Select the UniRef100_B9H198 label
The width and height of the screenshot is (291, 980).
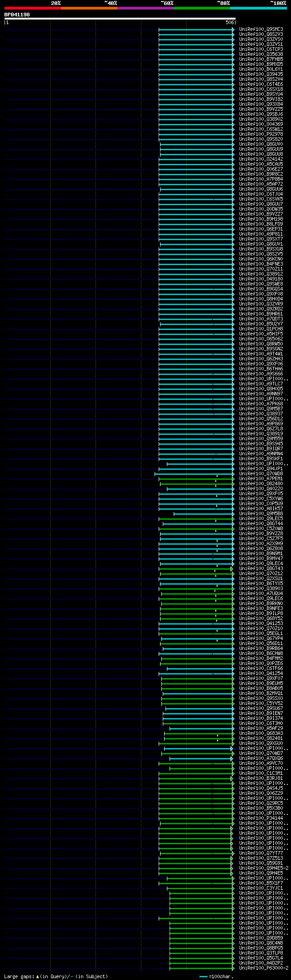tap(261, 219)
